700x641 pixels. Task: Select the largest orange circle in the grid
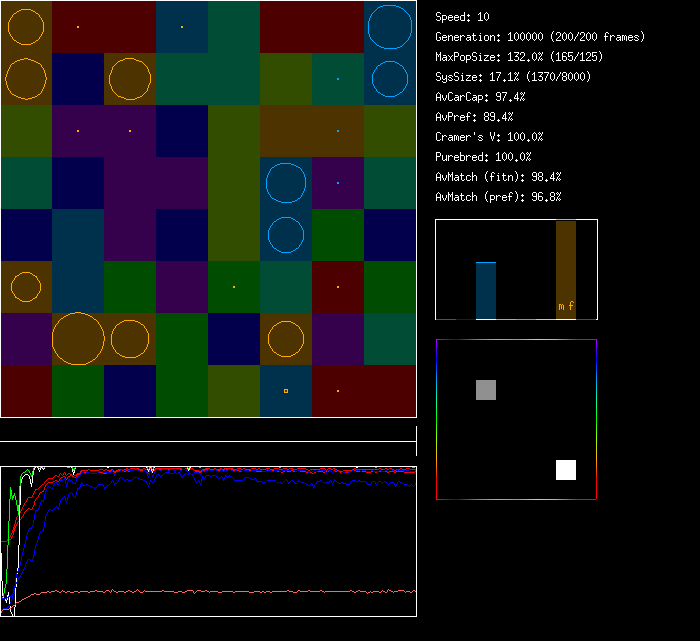pyautogui.click(x=78, y=338)
